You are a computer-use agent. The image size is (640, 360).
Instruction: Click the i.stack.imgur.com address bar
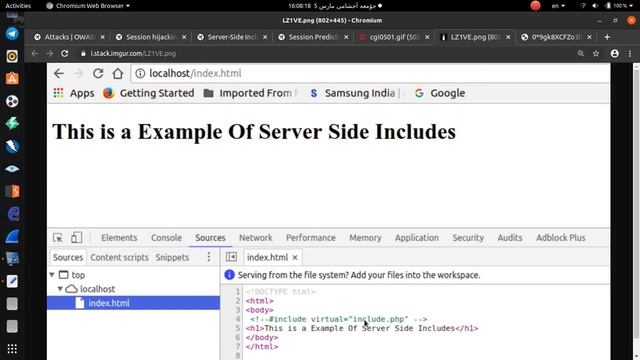(327, 53)
